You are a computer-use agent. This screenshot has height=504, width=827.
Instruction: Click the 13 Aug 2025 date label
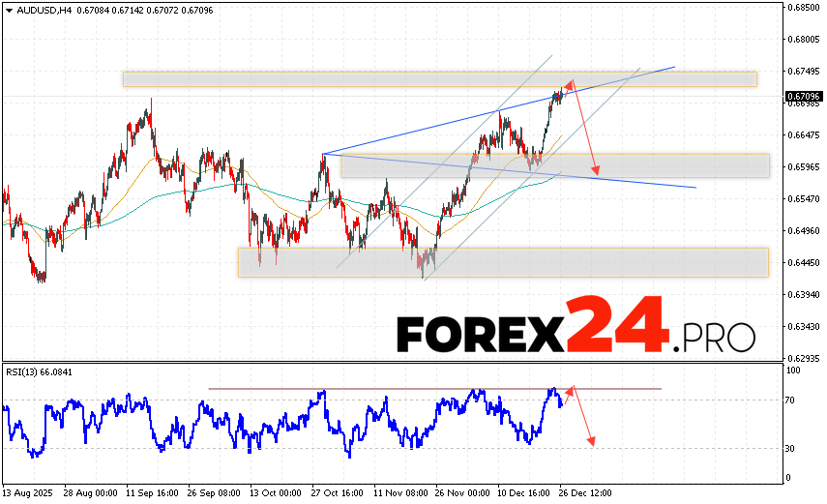point(27,492)
